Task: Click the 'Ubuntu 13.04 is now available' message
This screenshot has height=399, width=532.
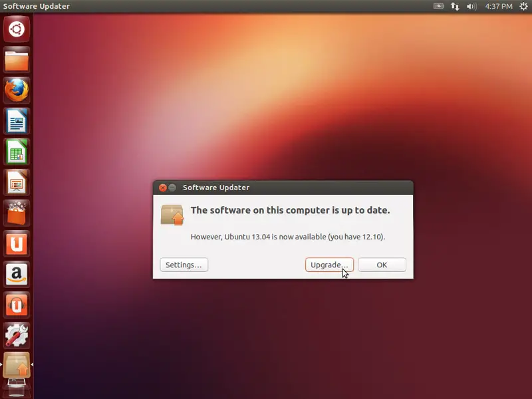Action: click(288, 237)
